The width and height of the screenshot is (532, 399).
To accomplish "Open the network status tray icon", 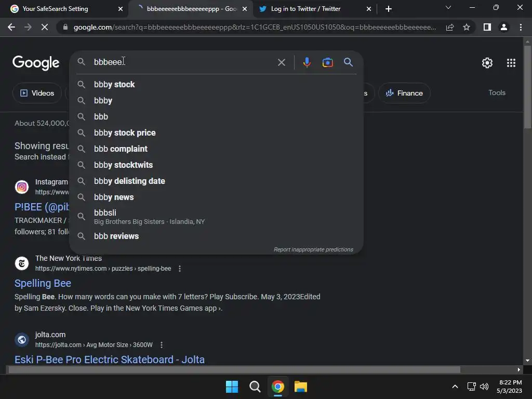I will 471,387.
